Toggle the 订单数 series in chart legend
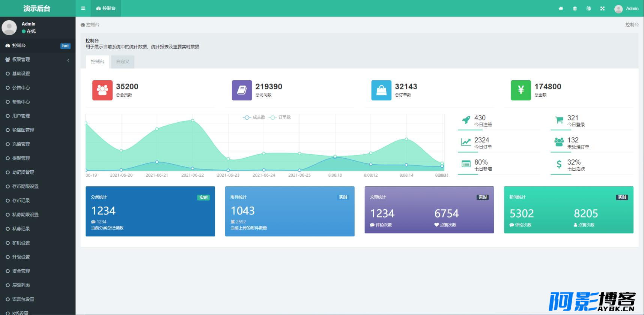The height and width of the screenshot is (315, 644). [280, 117]
